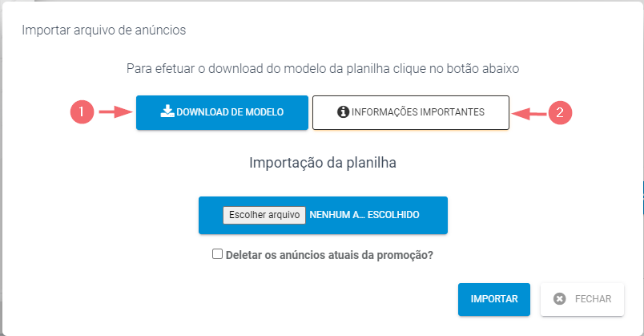Click the 'NENHUM A... ESCOLHIDO' file name text
This screenshot has height=336, width=644.
click(364, 215)
